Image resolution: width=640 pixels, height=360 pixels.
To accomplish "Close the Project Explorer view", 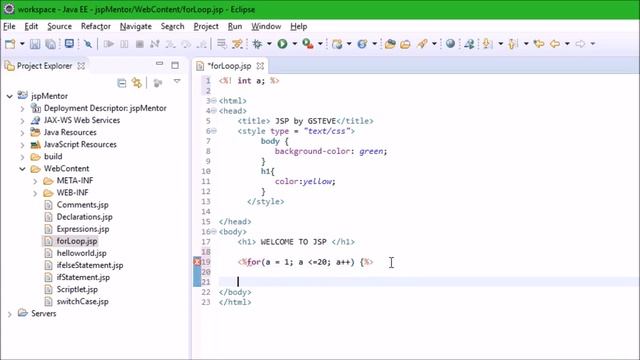I will (81, 66).
